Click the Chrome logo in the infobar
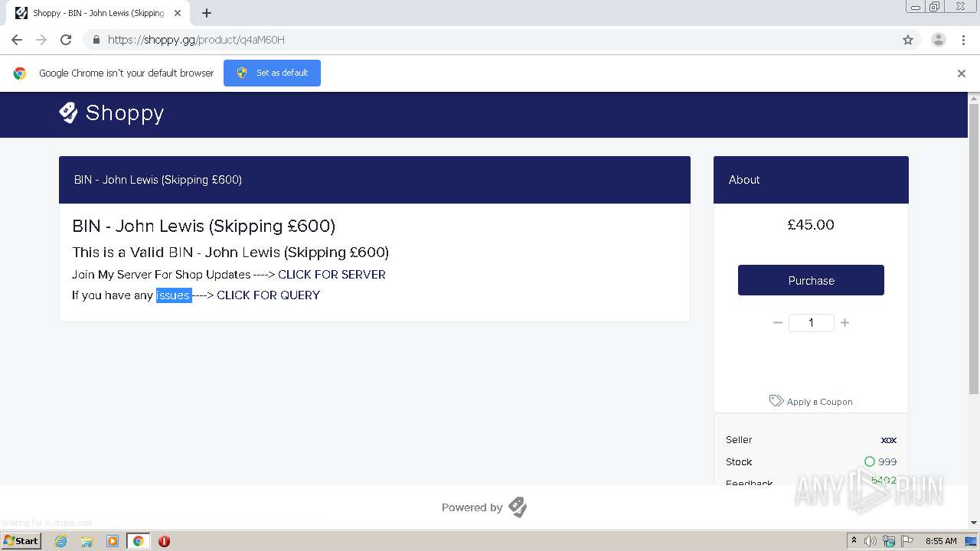Image resolution: width=980 pixels, height=551 pixels. [x=20, y=73]
